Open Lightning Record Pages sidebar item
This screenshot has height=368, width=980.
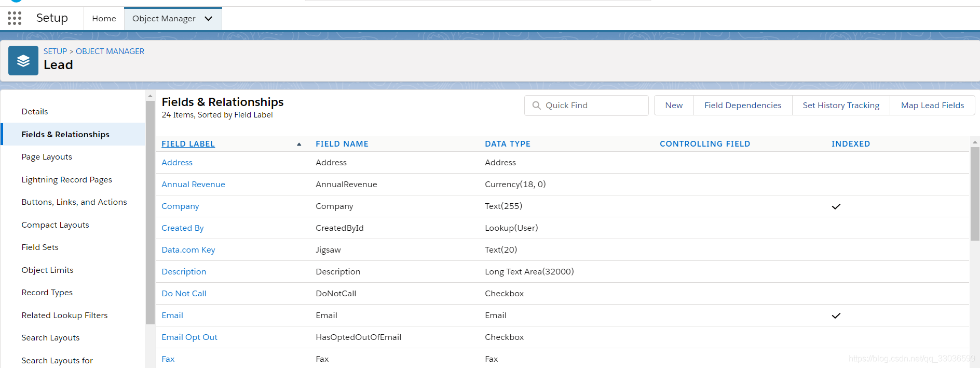(67, 180)
